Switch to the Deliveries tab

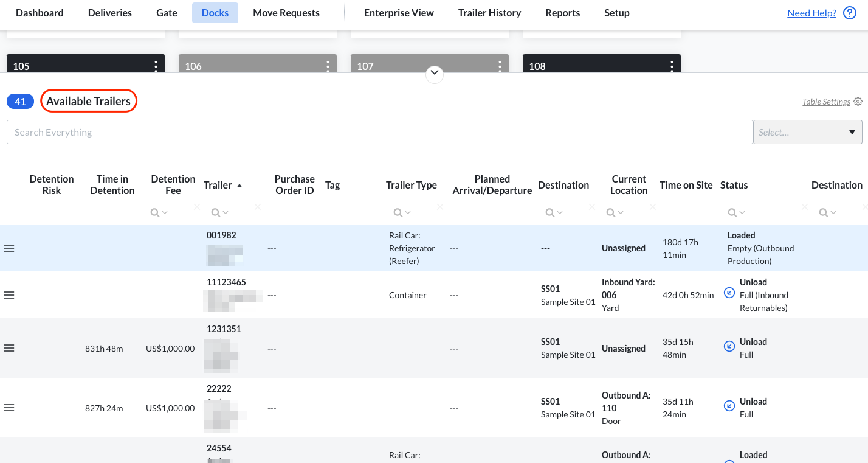click(x=109, y=13)
